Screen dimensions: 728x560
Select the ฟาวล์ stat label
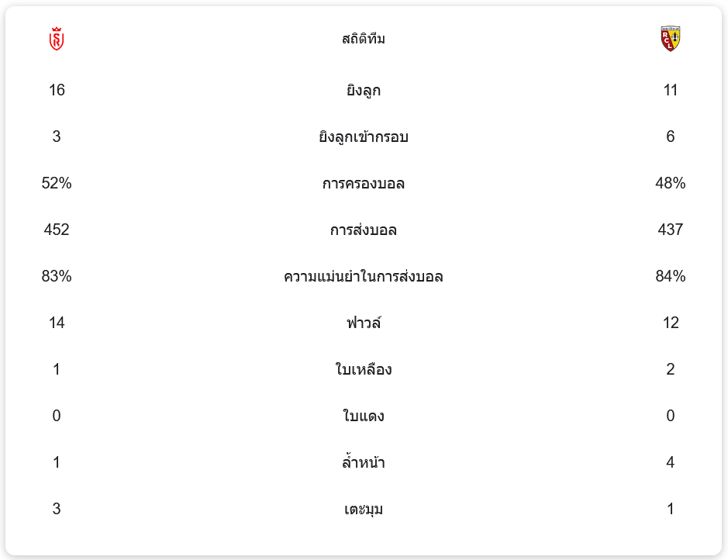pyautogui.click(x=364, y=323)
